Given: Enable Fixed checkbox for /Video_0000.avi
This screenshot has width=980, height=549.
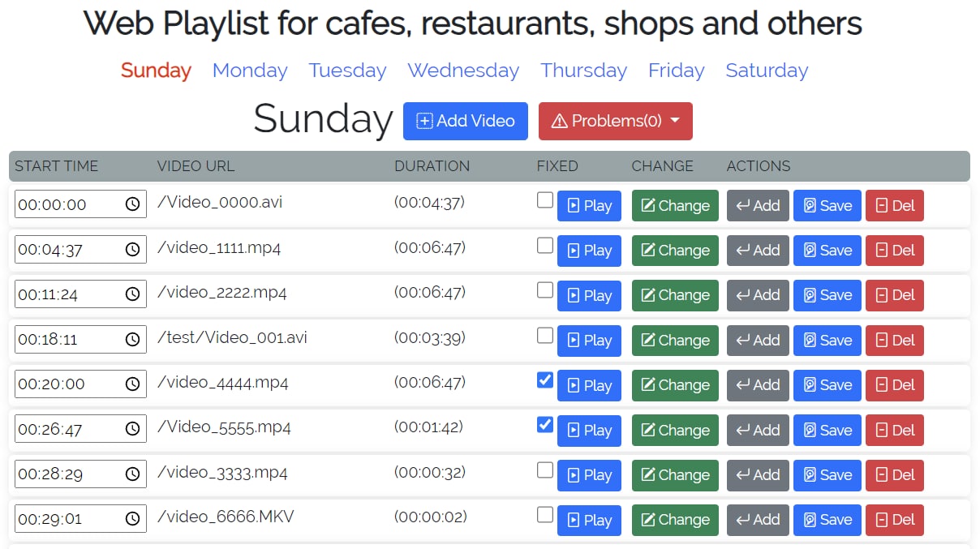Looking at the screenshot, I should click(x=545, y=200).
